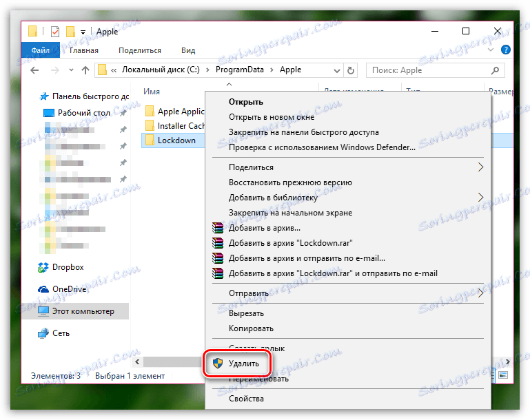Click the horizontal scrollbar left arrow
Viewport: 530px width, 420px height.
(x=137, y=362)
